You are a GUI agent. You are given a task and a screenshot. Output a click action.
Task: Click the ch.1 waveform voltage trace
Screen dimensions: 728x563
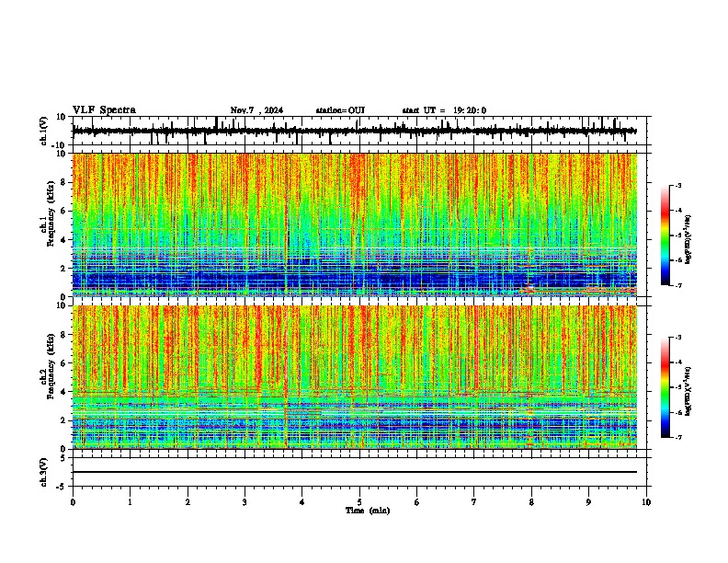[x=354, y=131]
